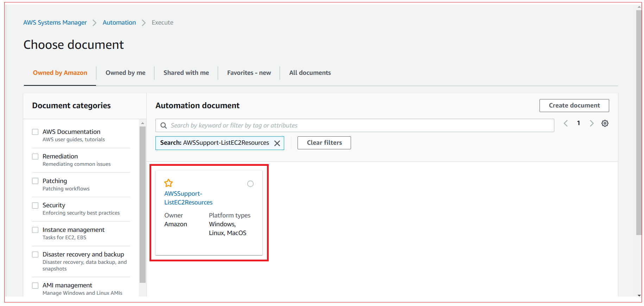Click the categories list scrollbar
The height and width of the screenshot is (306, 644).
(142, 205)
